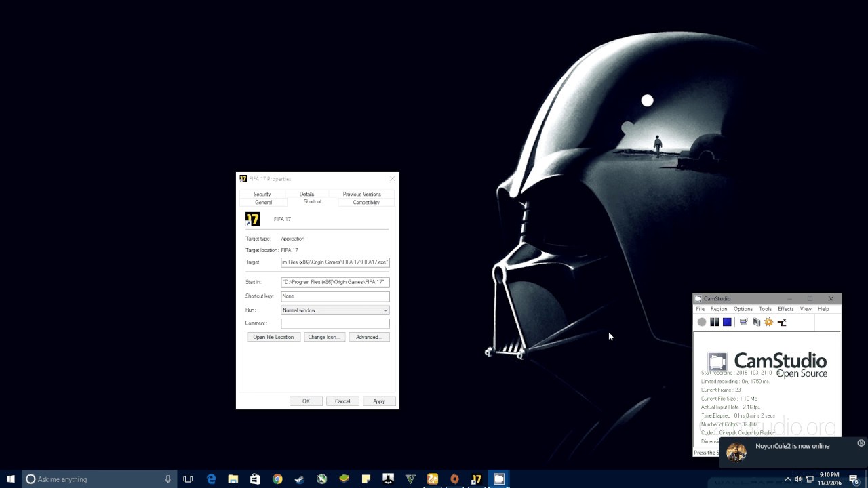Show hidden system tray icons
Screen dimensions: 868x488
tap(787, 479)
